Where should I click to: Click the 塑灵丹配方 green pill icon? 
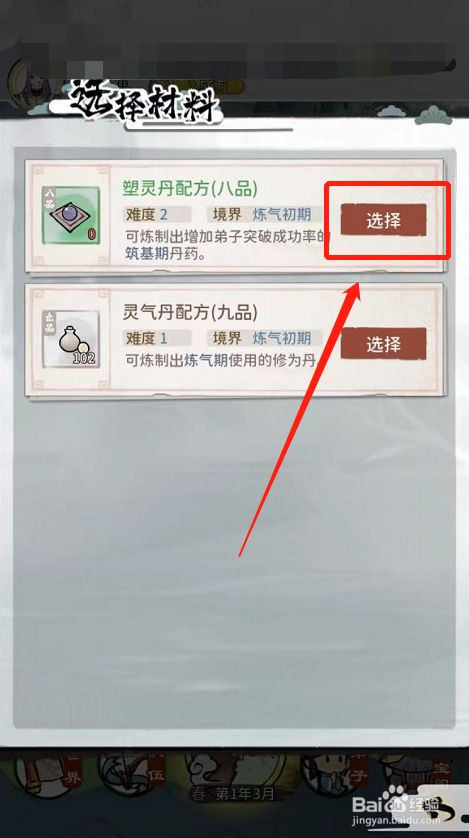point(71,215)
